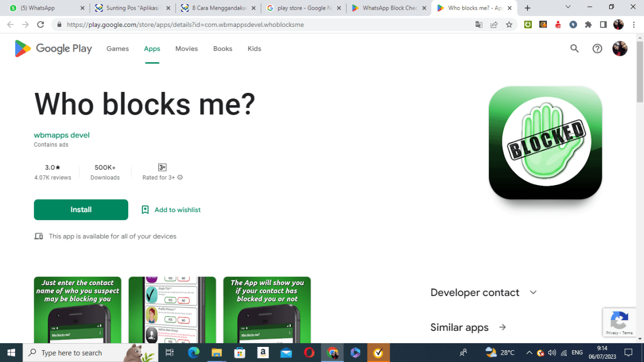
Task: Click the green BLOCKED hand app icon
Action: pos(545,143)
